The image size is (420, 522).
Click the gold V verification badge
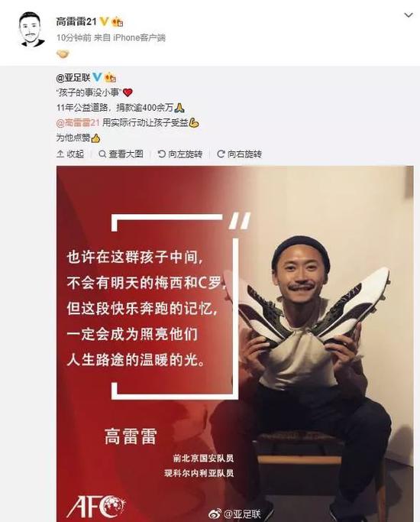[x=104, y=22]
